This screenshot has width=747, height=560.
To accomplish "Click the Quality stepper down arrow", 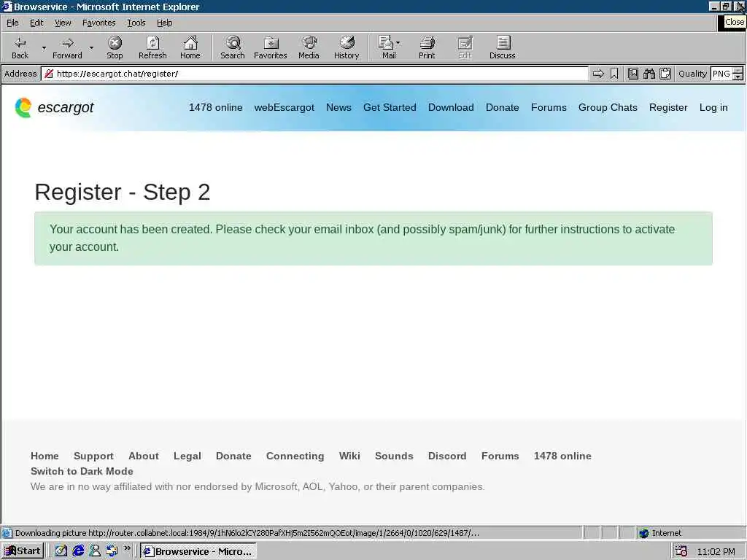I will [x=738, y=77].
